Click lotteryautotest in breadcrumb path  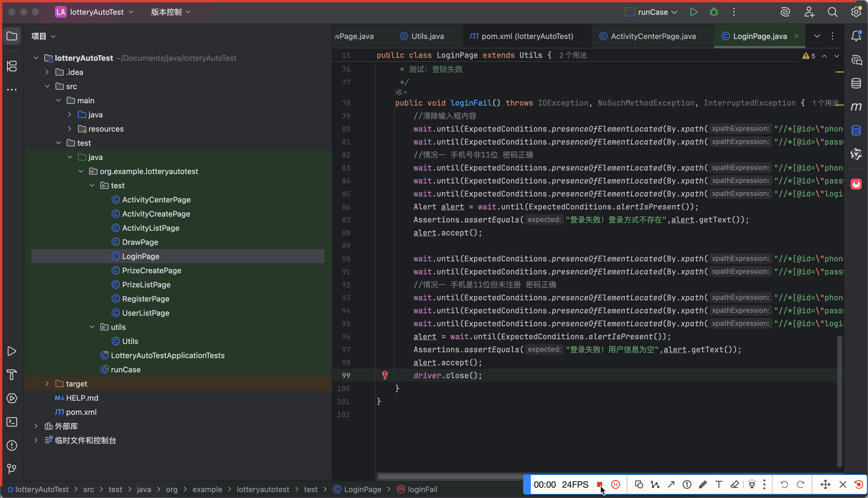point(262,489)
